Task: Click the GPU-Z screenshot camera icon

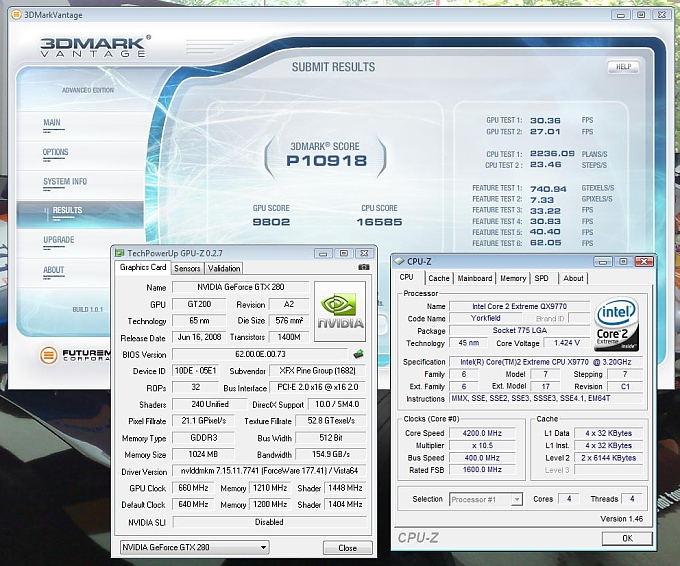Action: [364, 267]
